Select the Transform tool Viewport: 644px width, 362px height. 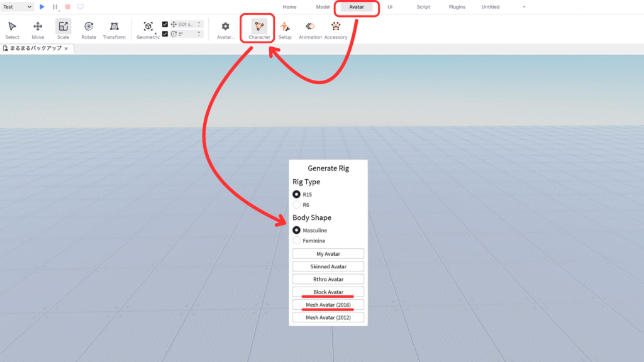[x=114, y=29]
